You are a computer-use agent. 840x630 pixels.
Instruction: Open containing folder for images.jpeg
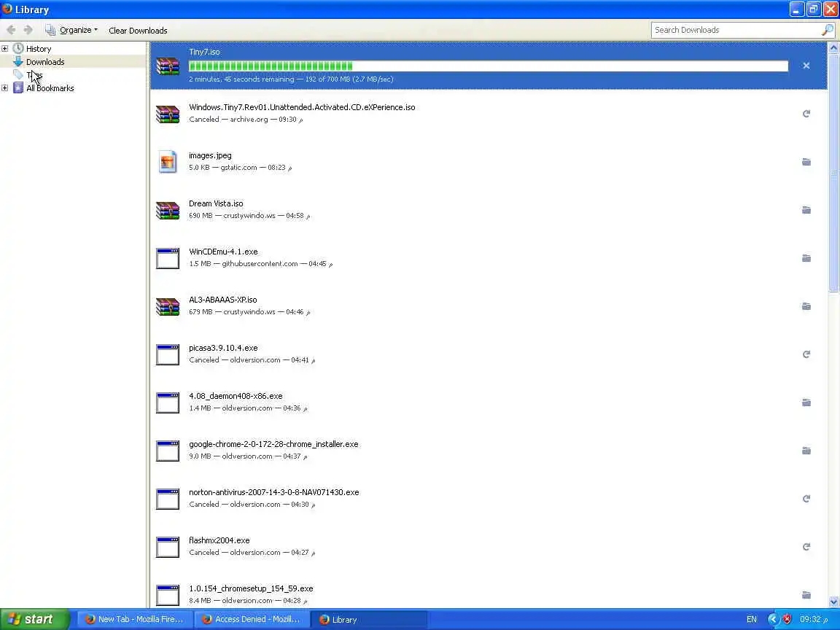point(806,162)
